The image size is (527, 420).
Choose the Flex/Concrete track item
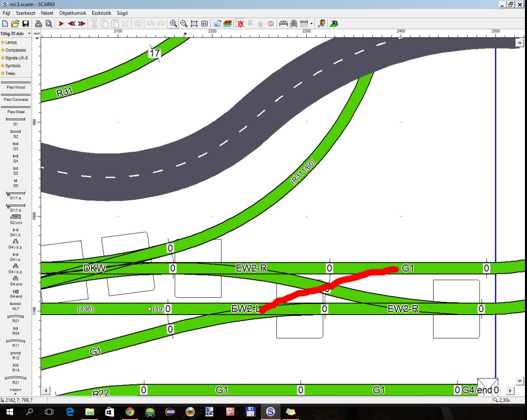[x=16, y=100]
